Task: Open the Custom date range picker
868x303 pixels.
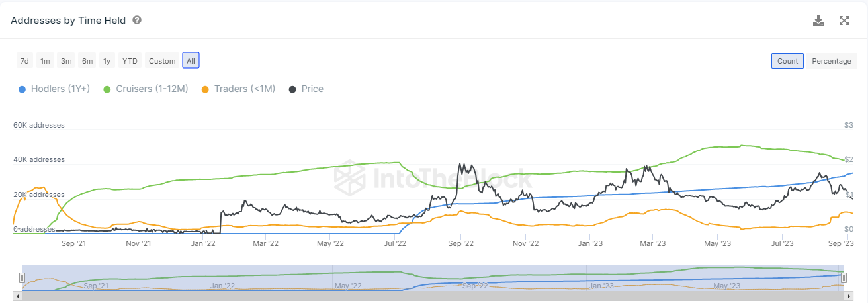Action: coord(162,61)
